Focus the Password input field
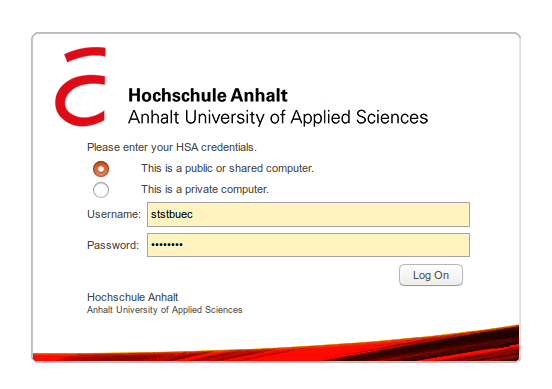 (308, 245)
